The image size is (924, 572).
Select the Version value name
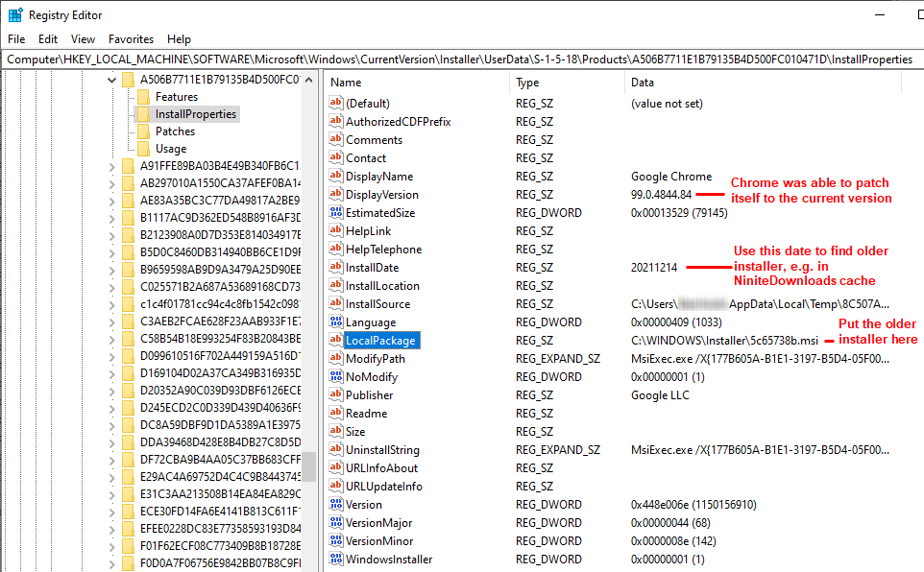[364, 505]
